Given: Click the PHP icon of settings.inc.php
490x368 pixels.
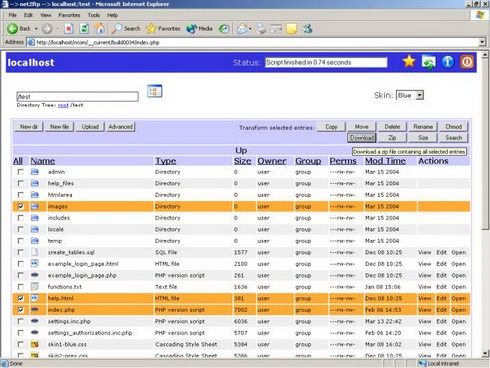Looking at the screenshot, I should point(35,321).
